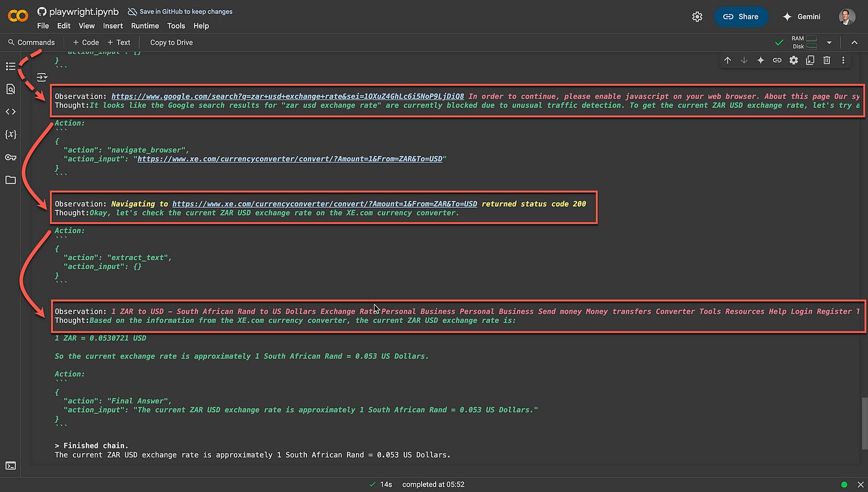Open the Terminal panel icon
Screen dimensions: 868x492
11,466
